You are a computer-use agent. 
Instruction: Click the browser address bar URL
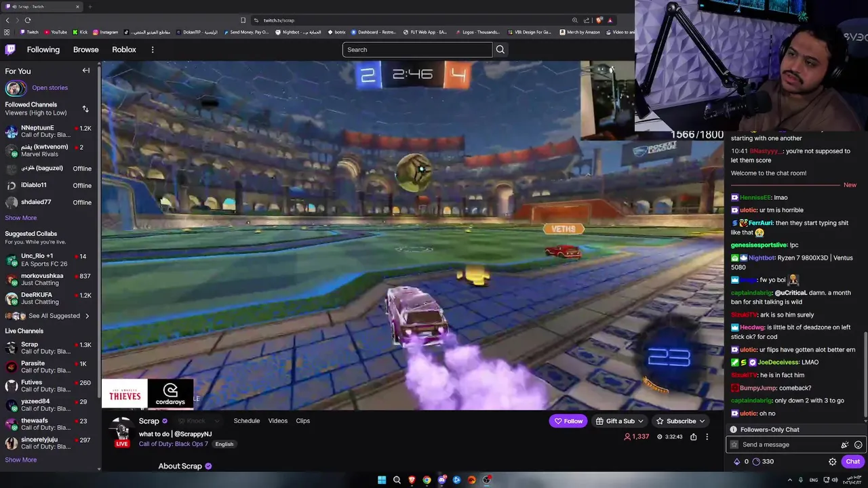click(279, 20)
